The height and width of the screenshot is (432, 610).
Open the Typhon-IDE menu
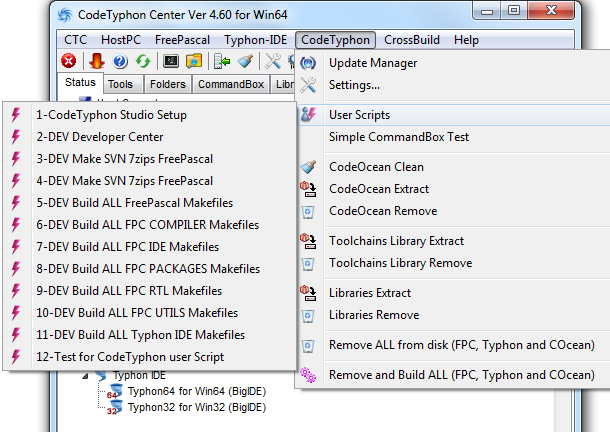click(x=256, y=40)
